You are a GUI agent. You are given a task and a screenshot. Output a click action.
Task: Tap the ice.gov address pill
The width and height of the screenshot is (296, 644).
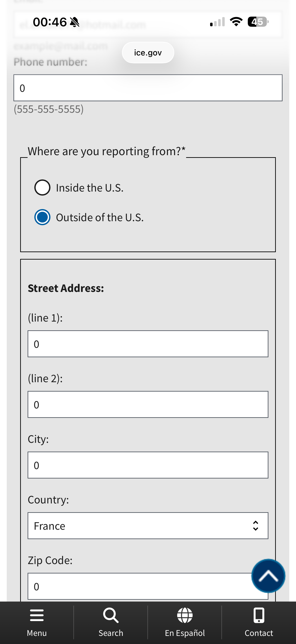click(148, 53)
